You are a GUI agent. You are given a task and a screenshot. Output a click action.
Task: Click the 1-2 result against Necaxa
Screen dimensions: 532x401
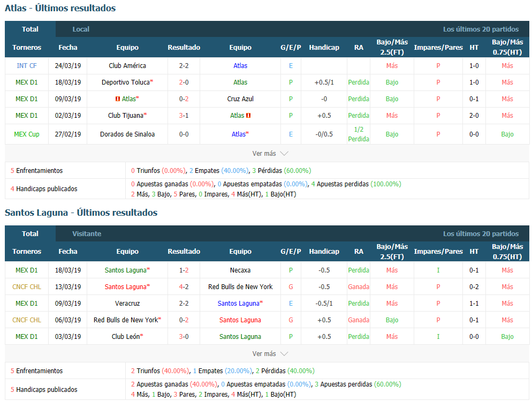184,270
